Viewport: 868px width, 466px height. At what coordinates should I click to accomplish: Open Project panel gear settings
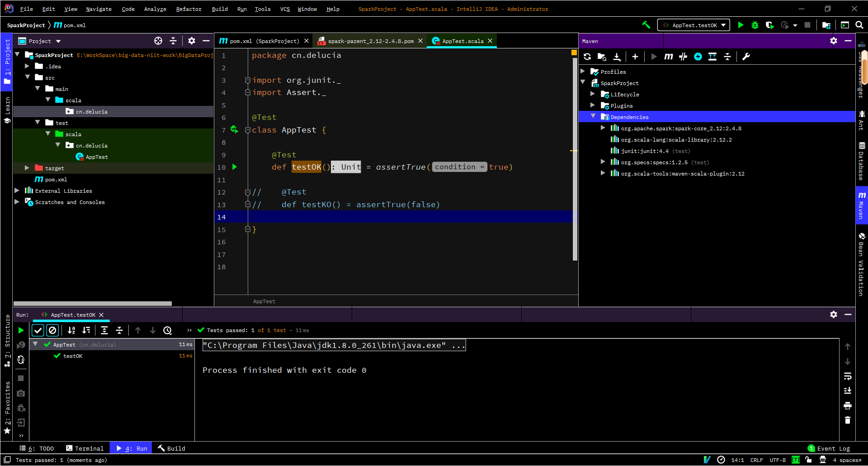(x=192, y=41)
